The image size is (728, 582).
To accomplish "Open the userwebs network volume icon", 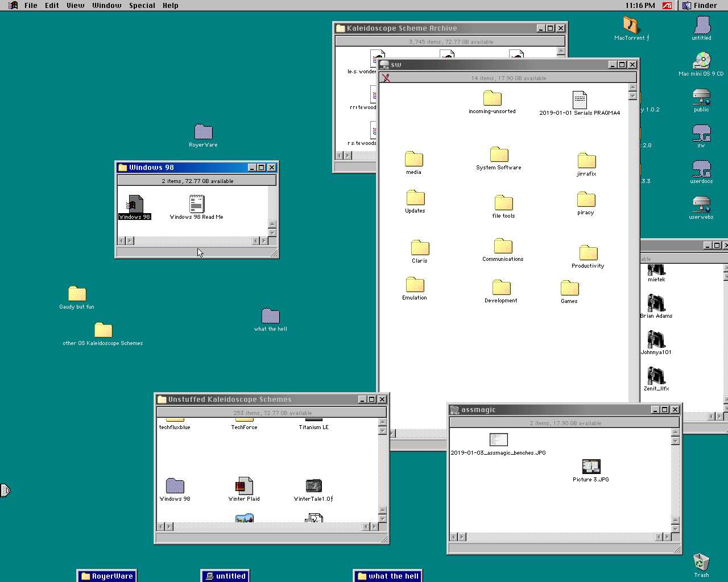I will [x=701, y=204].
